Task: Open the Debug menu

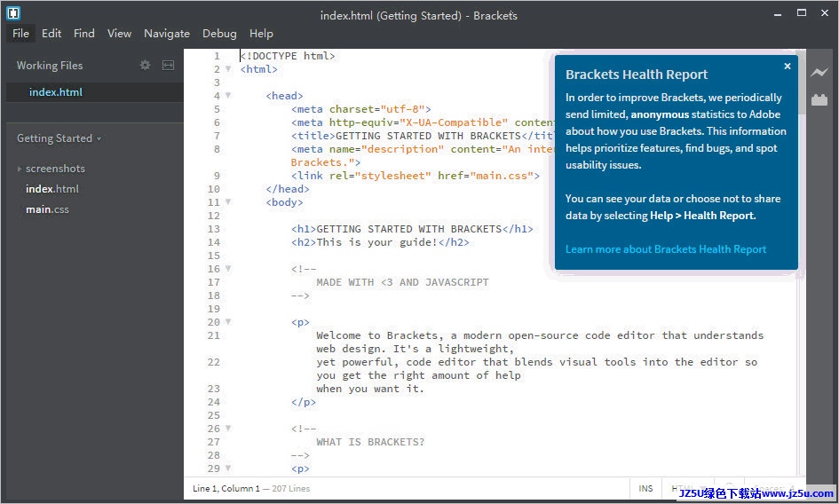Action: point(219,33)
